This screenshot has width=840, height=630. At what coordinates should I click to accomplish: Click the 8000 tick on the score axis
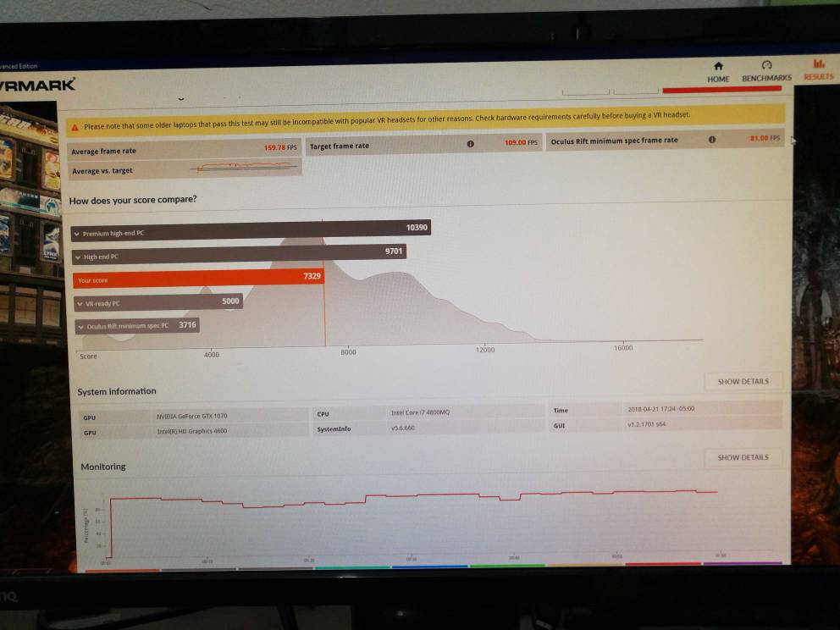point(348,352)
